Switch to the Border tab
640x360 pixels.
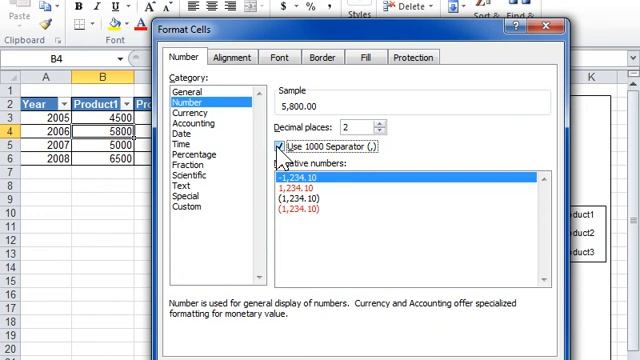click(x=322, y=58)
